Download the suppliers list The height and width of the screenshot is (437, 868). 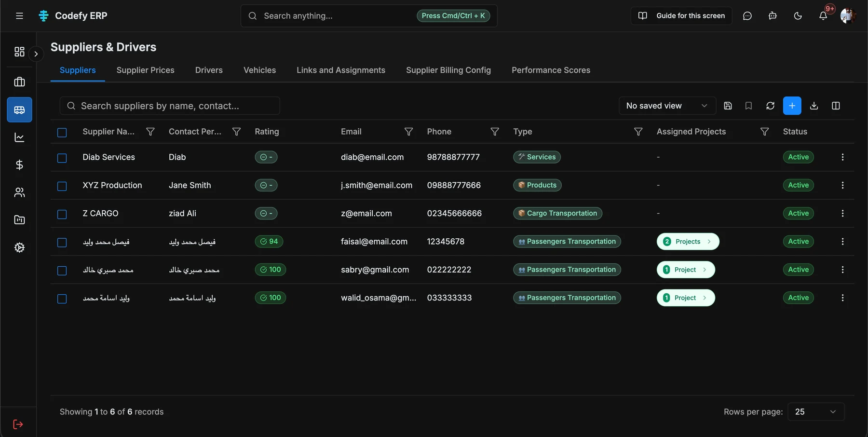(x=814, y=106)
